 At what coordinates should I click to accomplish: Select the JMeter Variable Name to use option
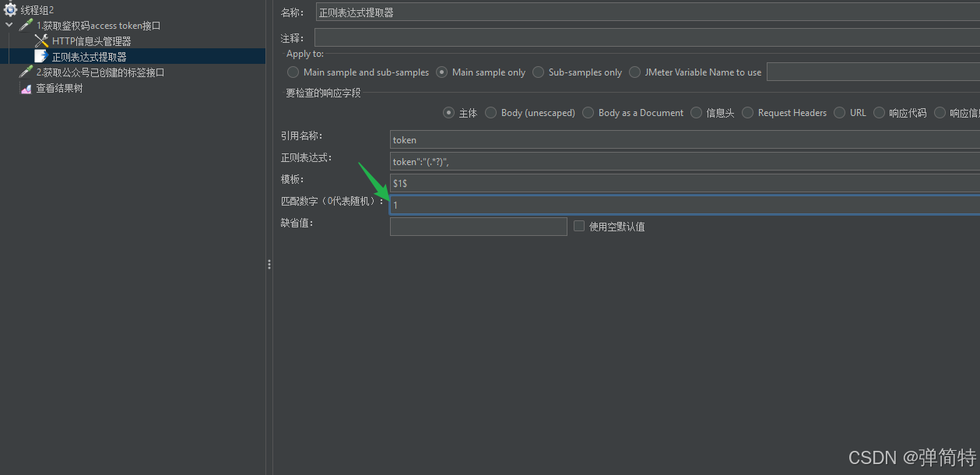point(634,72)
